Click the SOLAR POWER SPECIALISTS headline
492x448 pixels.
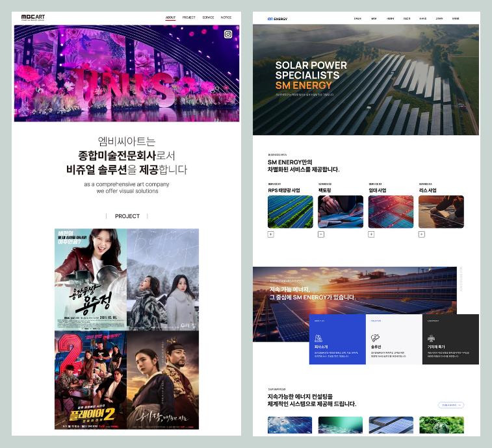click(311, 70)
